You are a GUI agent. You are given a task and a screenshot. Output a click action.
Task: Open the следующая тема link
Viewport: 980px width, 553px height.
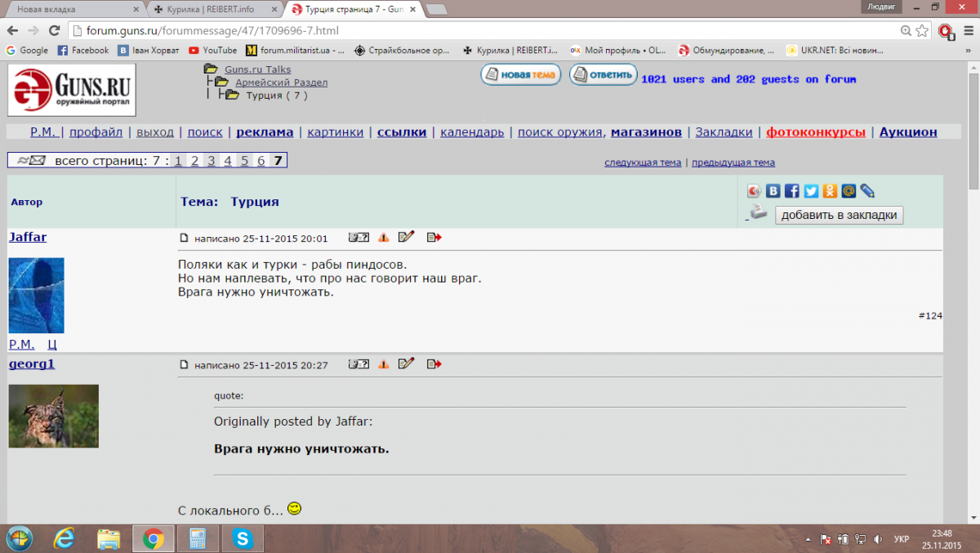(643, 163)
